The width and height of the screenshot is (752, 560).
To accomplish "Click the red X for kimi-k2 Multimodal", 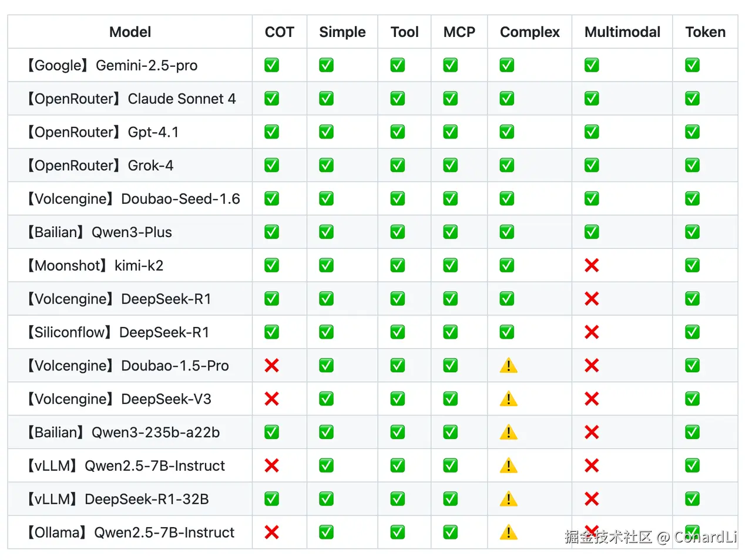I will click(x=592, y=265).
